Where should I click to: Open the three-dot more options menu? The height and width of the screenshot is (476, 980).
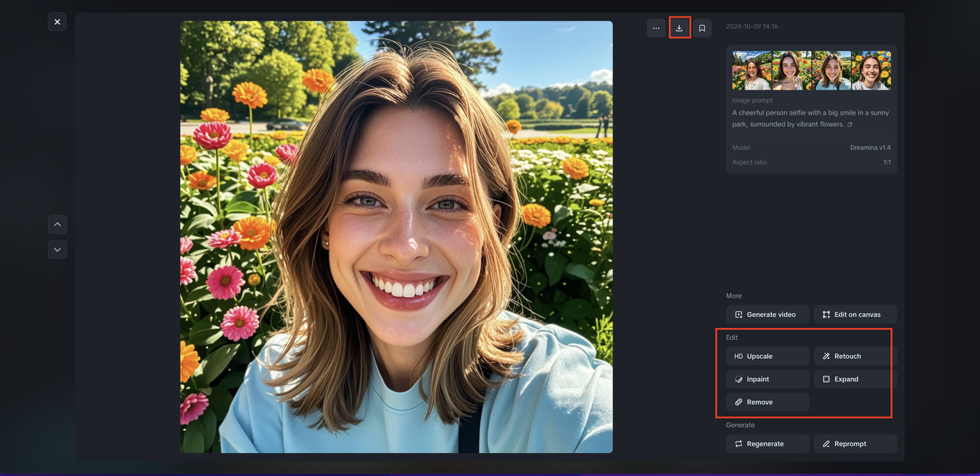coord(656,28)
